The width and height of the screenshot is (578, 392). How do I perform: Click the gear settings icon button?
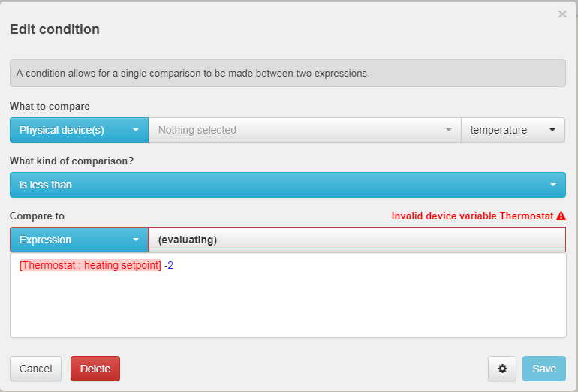click(502, 369)
